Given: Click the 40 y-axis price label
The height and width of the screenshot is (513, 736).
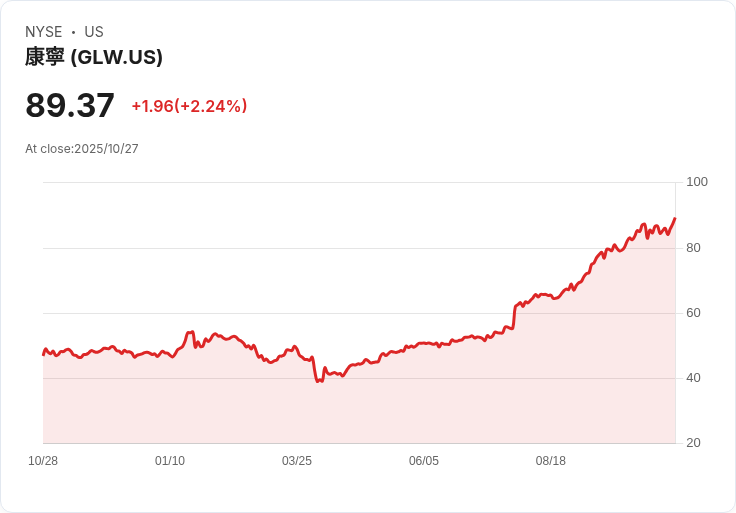Looking at the screenshot, I should (x=694, y=378).
